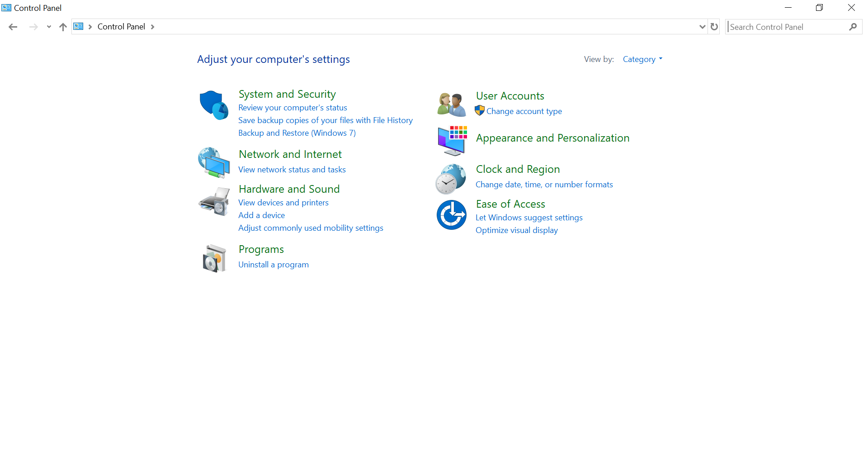Screen dimensions: 868x461
Task: Open View network status and tasks
Action: click(x=292, y=170)
